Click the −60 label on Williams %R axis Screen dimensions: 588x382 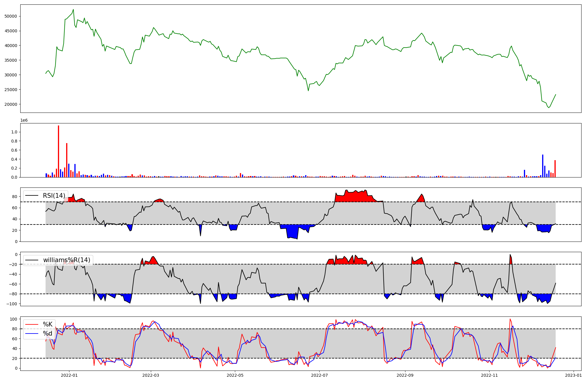(13, 284)
